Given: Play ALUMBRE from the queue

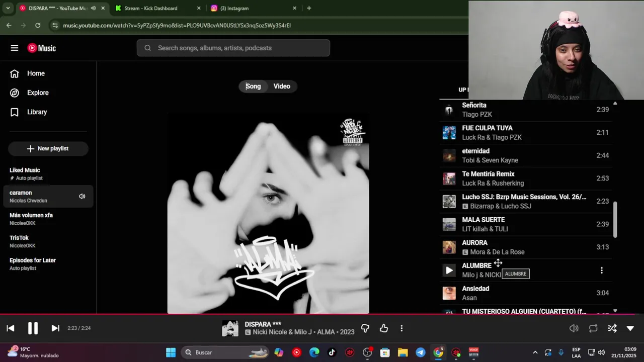Looking at the screenshot, I should pos(449,270).
